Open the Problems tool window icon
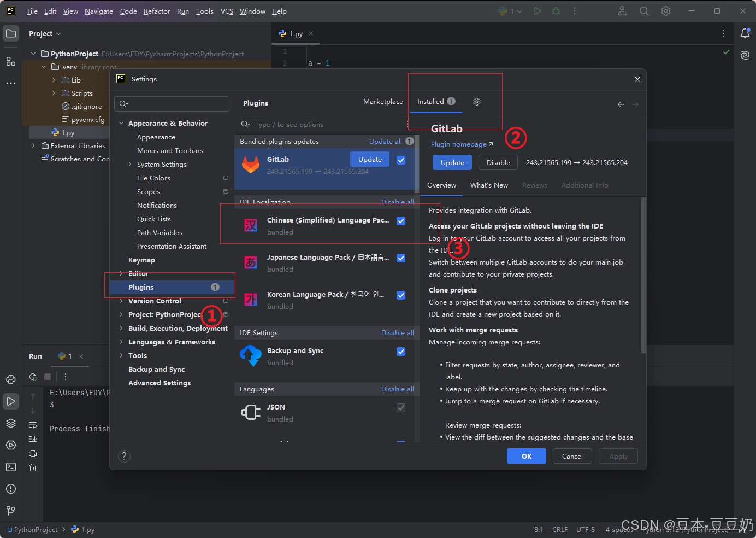 [x=11, y=489]
